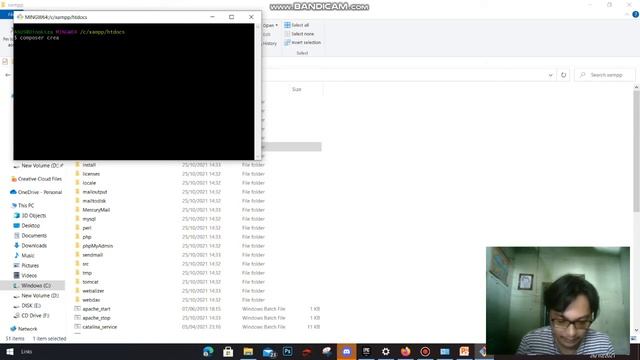Expand the address bar history dropdown
The height and width of the screenshot is (360, 640).
[x=550, y=75]
